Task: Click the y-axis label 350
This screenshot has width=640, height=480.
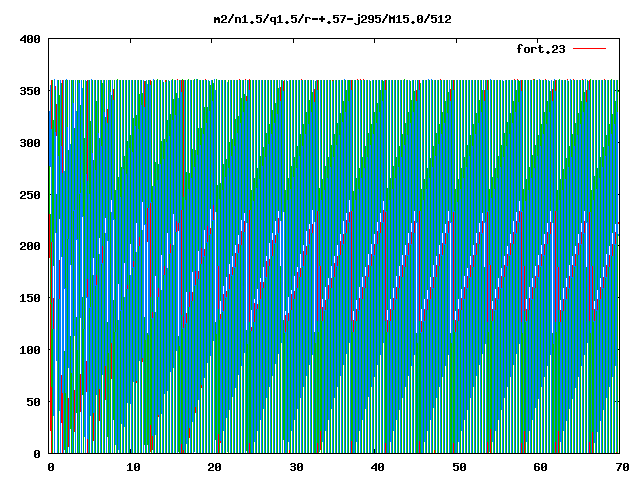Action: click(30, 91)
